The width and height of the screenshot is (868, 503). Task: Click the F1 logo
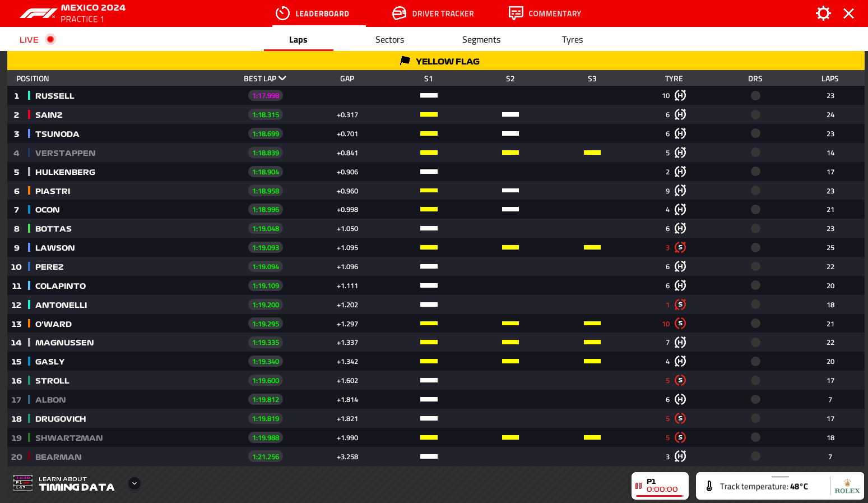(38, 13)
